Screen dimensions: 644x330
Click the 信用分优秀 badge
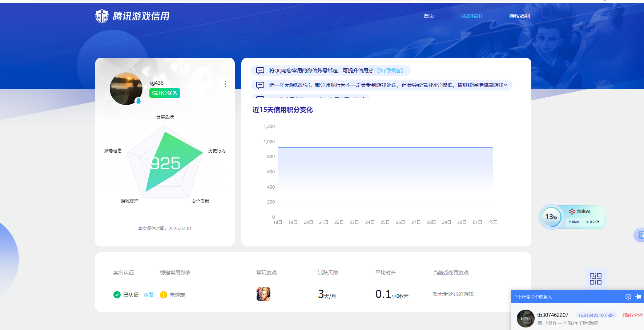pos(165,93)
